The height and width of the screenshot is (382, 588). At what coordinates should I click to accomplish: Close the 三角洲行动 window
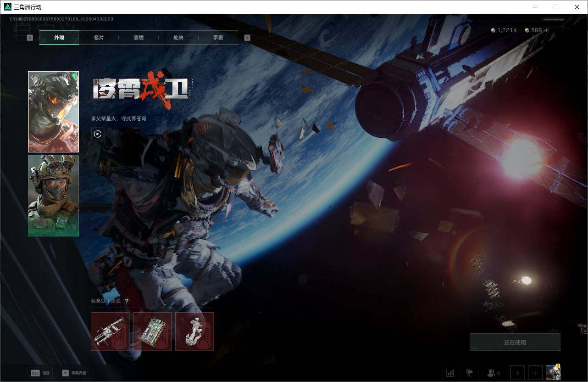pos(577,7)
